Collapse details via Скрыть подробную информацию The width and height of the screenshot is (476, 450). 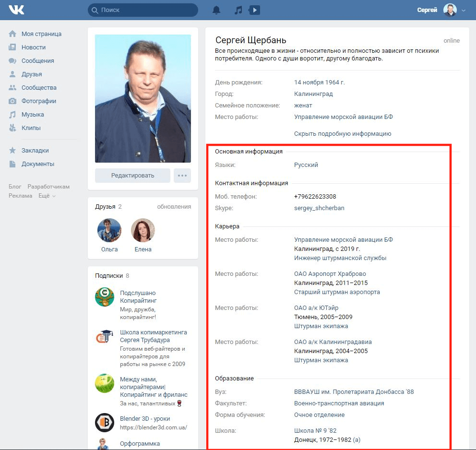pyautogui.click(x=343, y=134)
